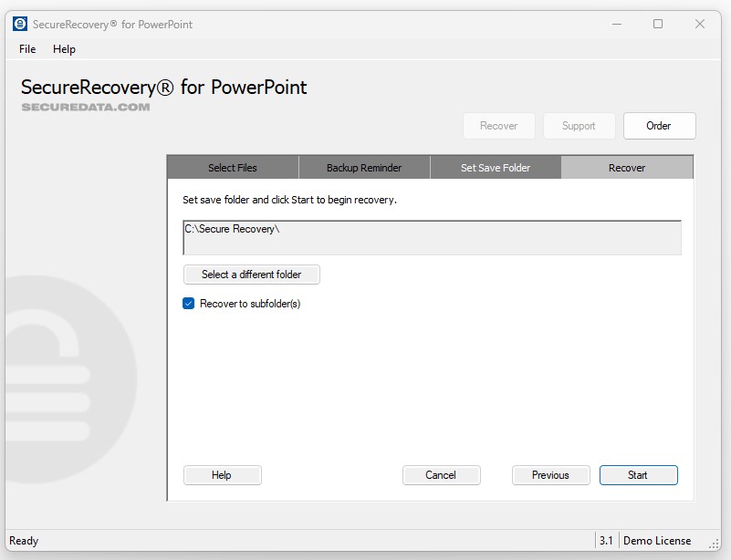Open the Help menu

tap(64, 49)
